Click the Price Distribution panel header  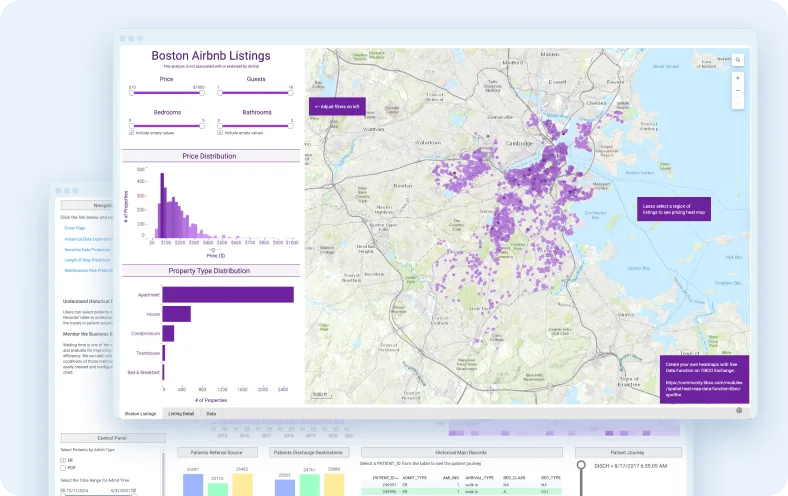[211, 156]
